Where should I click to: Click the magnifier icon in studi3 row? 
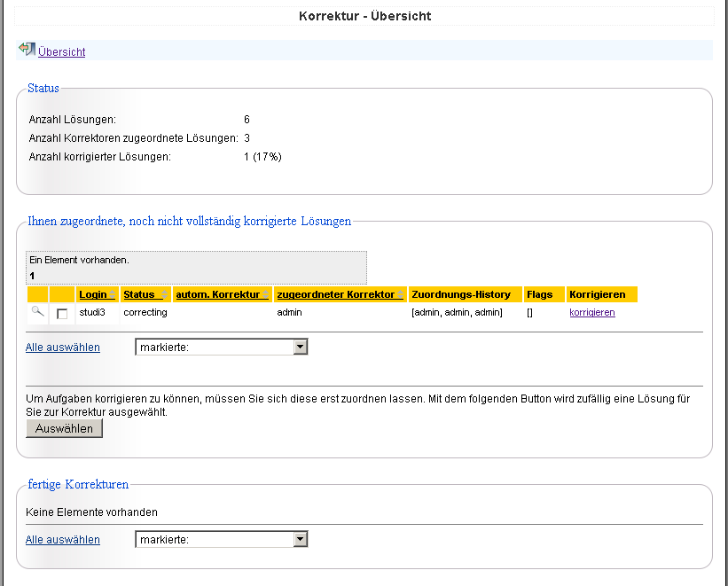tap(37, 311)
